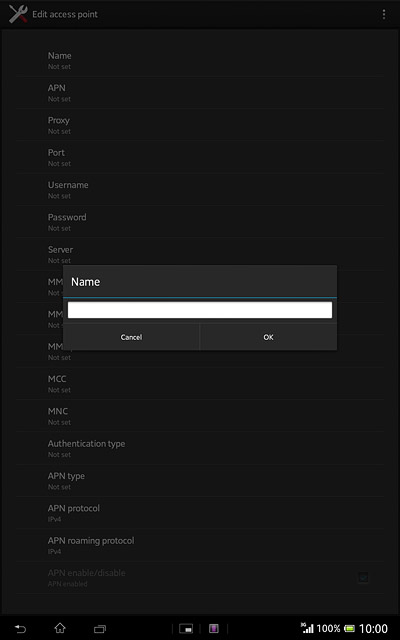
Task: Tap the purple app shortcut icon in the navigation bar
Action: [214, 629]
